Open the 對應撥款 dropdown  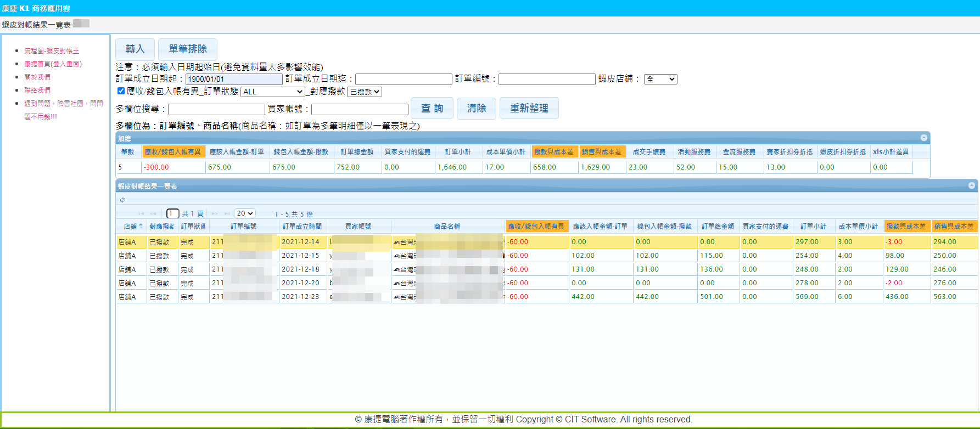365,92
